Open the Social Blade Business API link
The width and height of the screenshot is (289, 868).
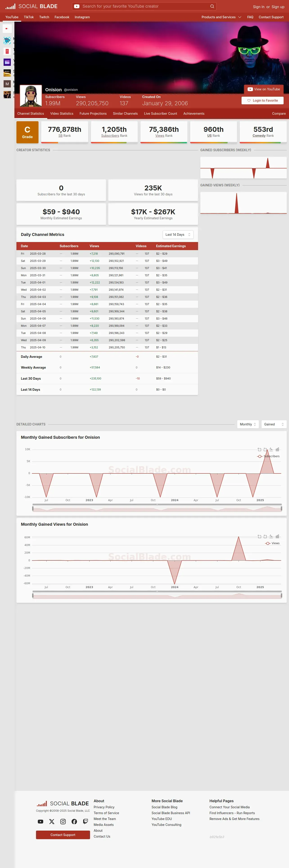171,813
